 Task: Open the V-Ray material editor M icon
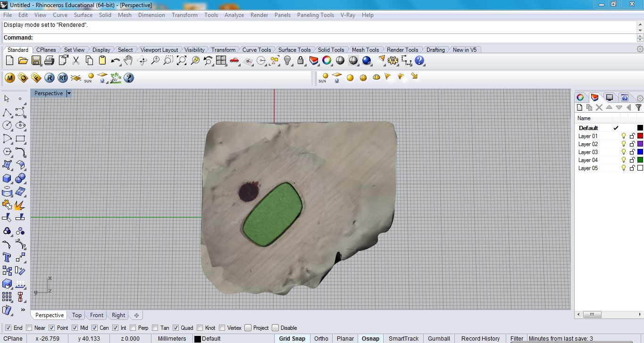tap(10, 78)
